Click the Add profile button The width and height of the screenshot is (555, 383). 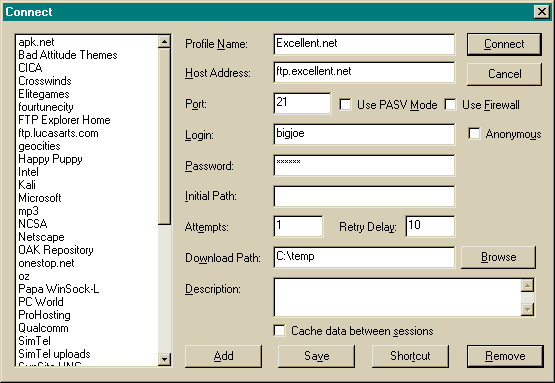click(x=223, y=356)
